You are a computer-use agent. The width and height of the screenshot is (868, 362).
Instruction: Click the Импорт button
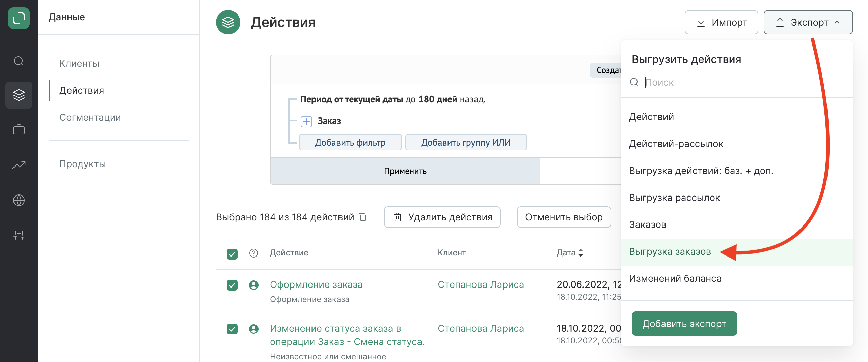click(x=722, y=22)
